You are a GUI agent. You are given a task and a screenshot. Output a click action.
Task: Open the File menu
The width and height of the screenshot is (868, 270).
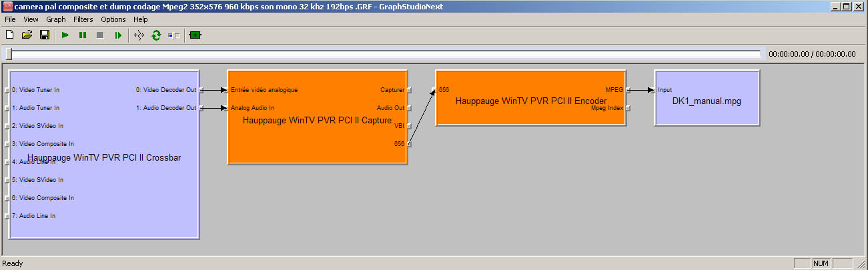tap(10, 19)
